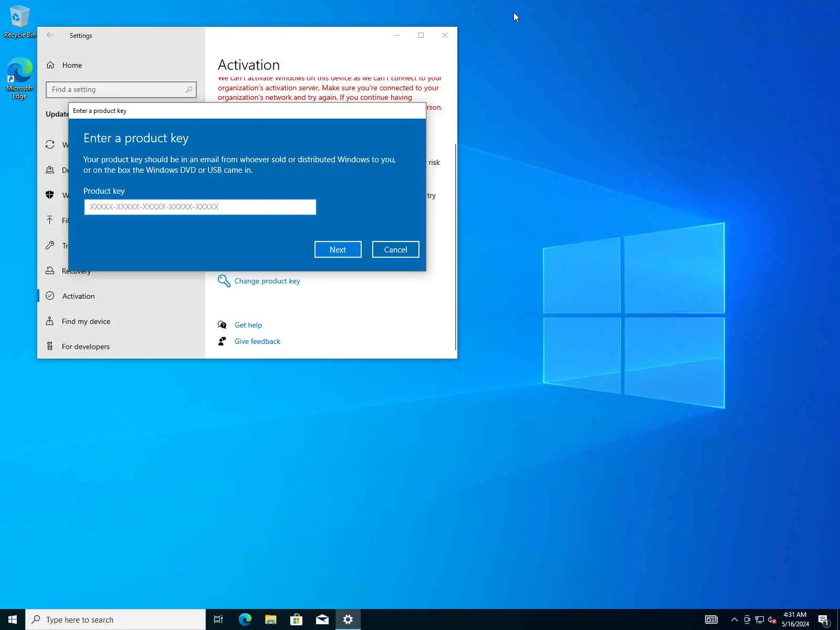
Task: Click the Change product key link
Action: click(x=267, y=281)
